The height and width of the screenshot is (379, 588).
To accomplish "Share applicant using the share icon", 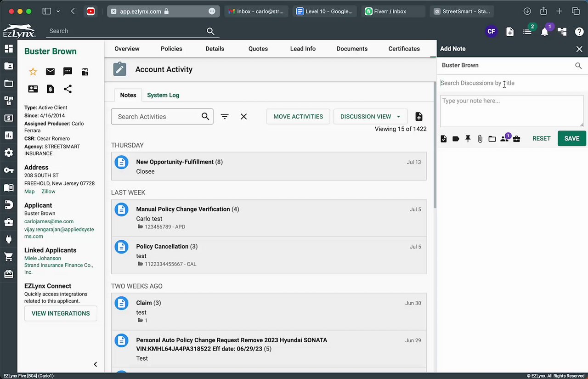I will point(68,89).
